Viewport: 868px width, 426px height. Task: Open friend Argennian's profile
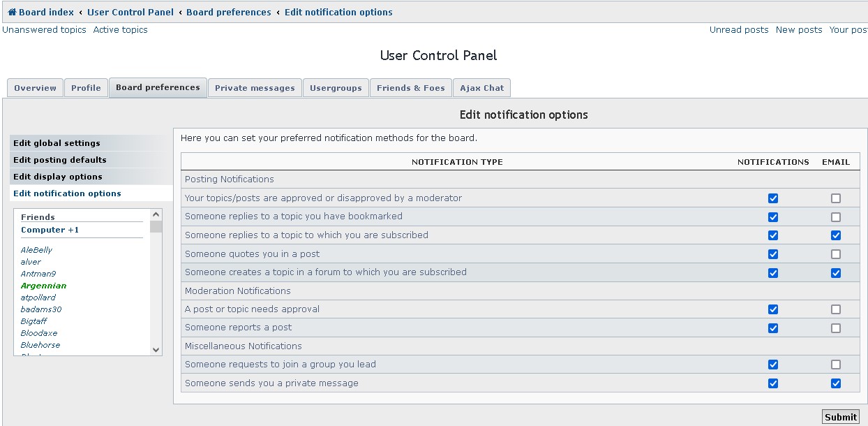tap(44, 286)
